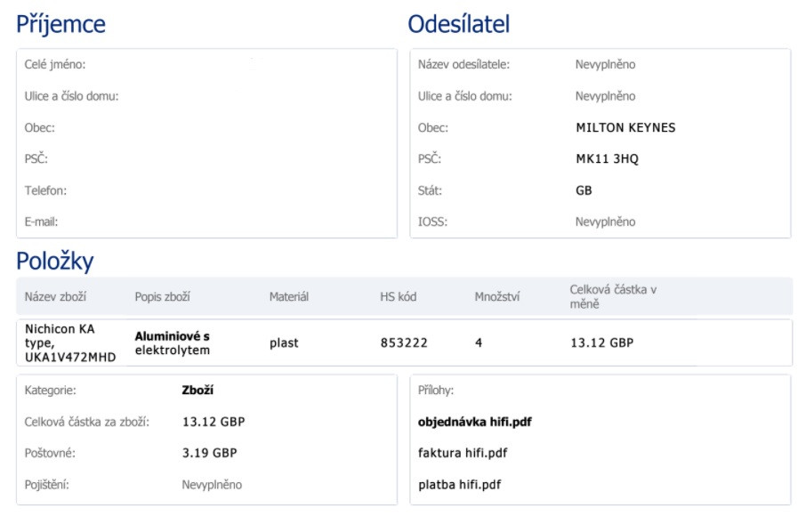The width and height of the screenshot is (806, 532).
Task: Select the Aluminiové s elektrolytem description
Action: (172, 343)
